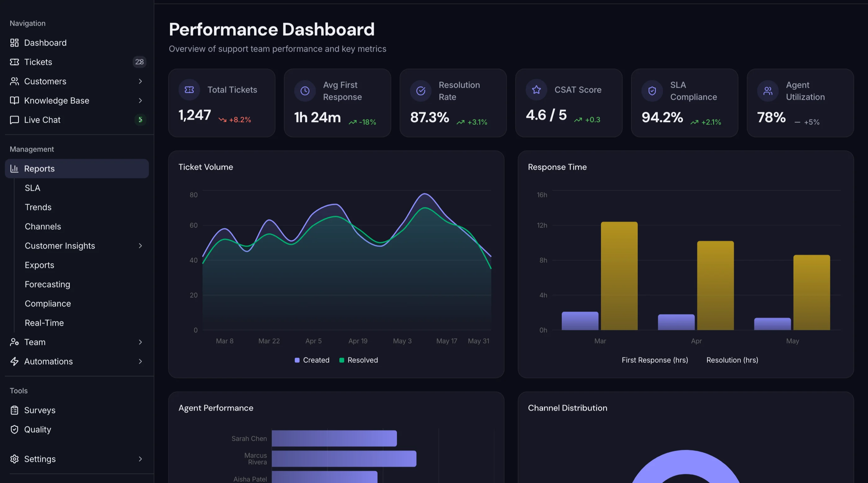Expand the Settings menu chevron
This screenshot has height=483, width=868.
pyautogui.click(x=140, y=459)
